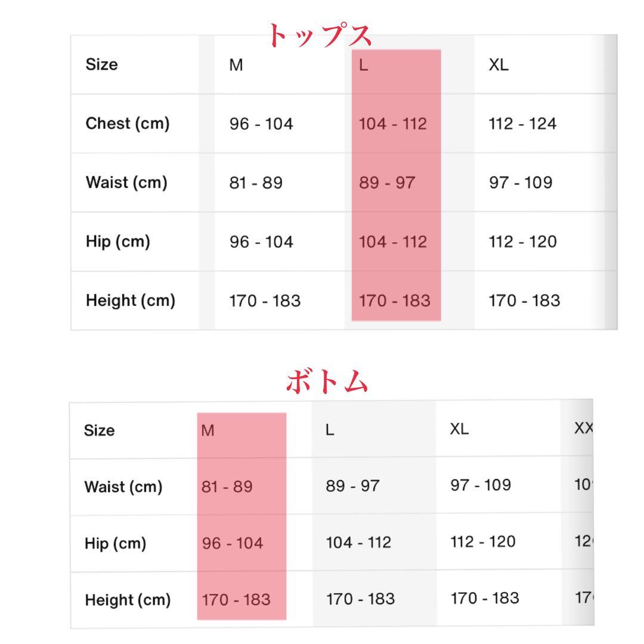Click the XL size header in tops table
Image resolution: width=644 pixels, height=644 pixels.
tap(499, 66)
